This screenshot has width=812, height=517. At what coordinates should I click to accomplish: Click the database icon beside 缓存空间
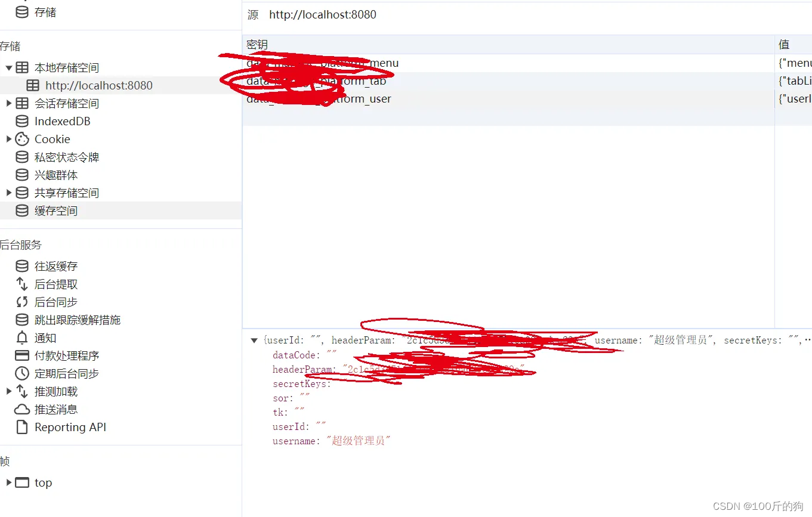pos(22,211)
